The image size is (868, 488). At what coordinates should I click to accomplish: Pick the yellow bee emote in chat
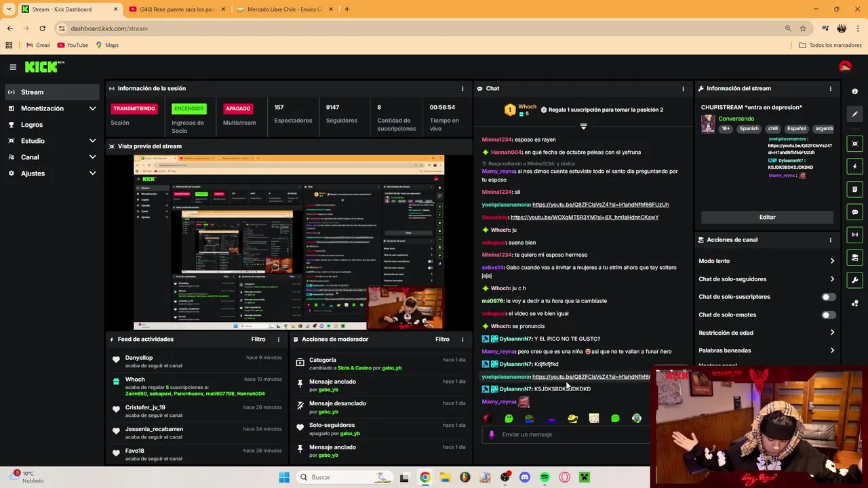pos(572,418)
